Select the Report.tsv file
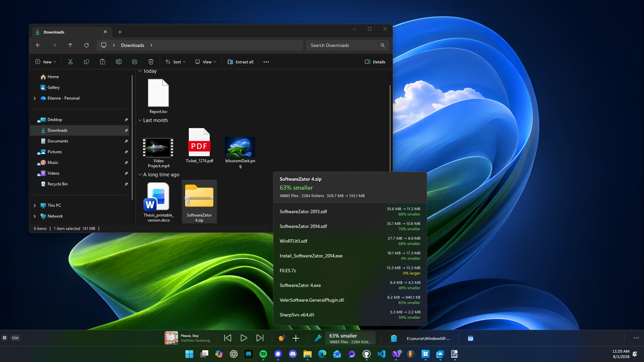The width and height of the screenshot is (644, 362). coord(158,97)
